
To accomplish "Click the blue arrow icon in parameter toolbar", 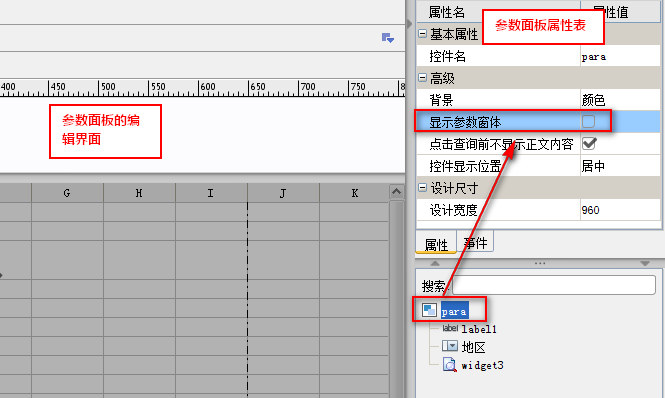I will (388, 38).
